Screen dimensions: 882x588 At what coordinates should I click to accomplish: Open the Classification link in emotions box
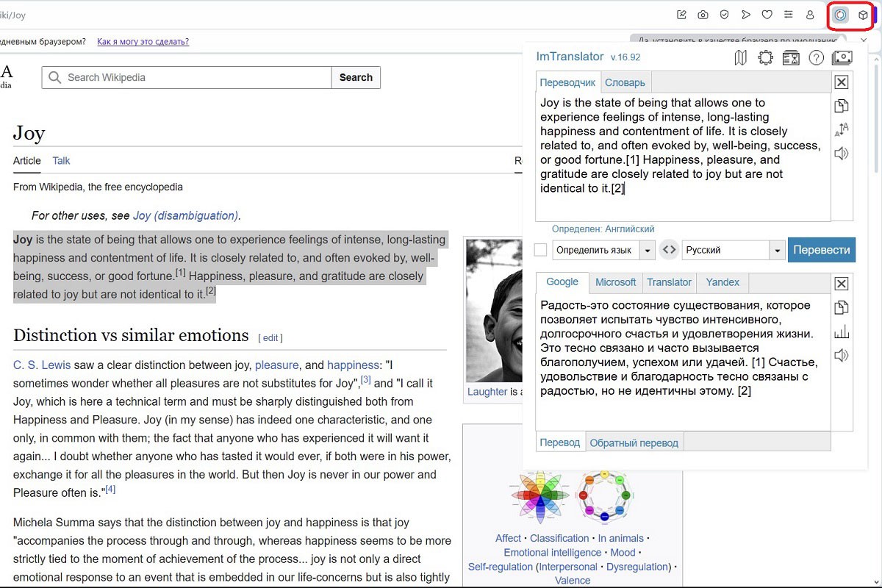pos(559,538)
